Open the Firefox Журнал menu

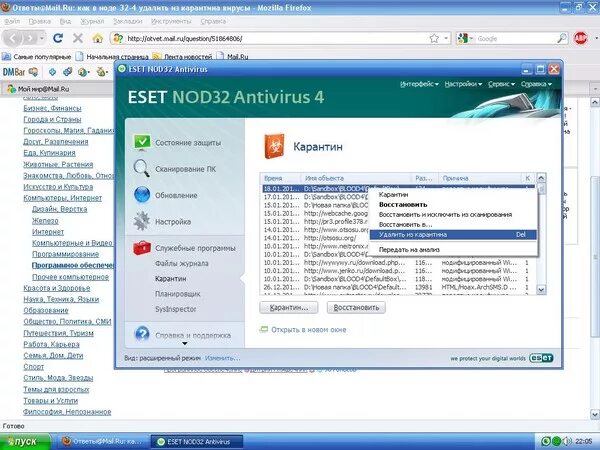(x=92, y=21)
